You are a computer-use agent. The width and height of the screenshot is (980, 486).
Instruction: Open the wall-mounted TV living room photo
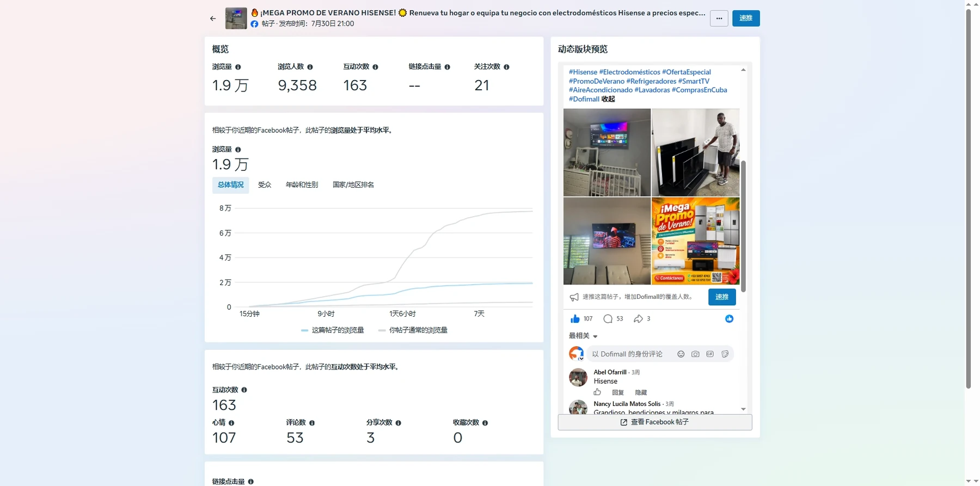click(607, 241)
